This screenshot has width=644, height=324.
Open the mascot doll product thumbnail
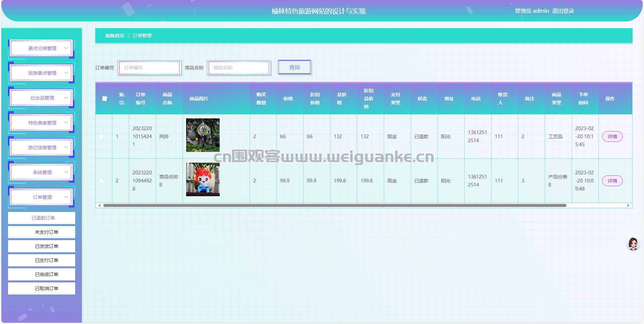click(x=203, y=179)
